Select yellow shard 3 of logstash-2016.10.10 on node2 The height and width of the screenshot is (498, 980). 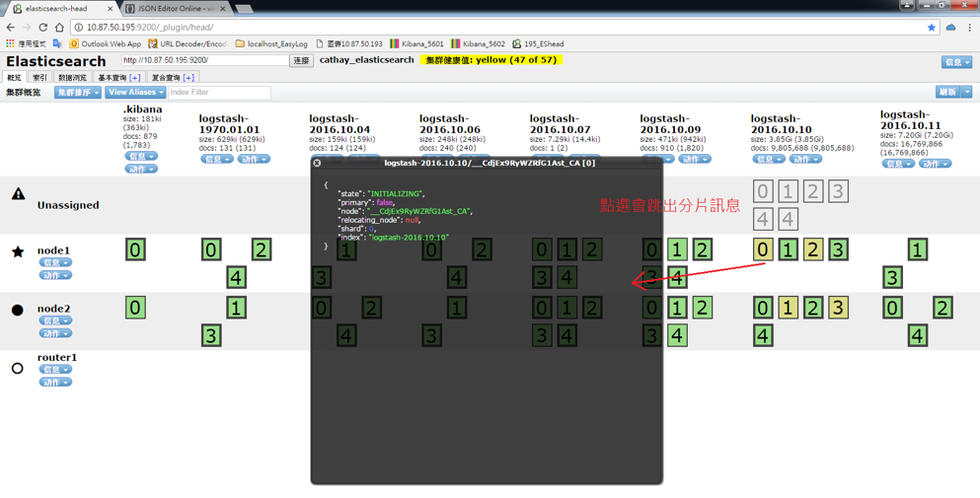point(838,308)
